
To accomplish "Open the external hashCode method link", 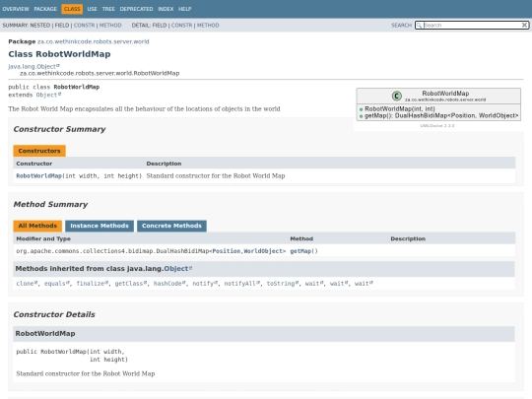I will [x=169, y=284].
